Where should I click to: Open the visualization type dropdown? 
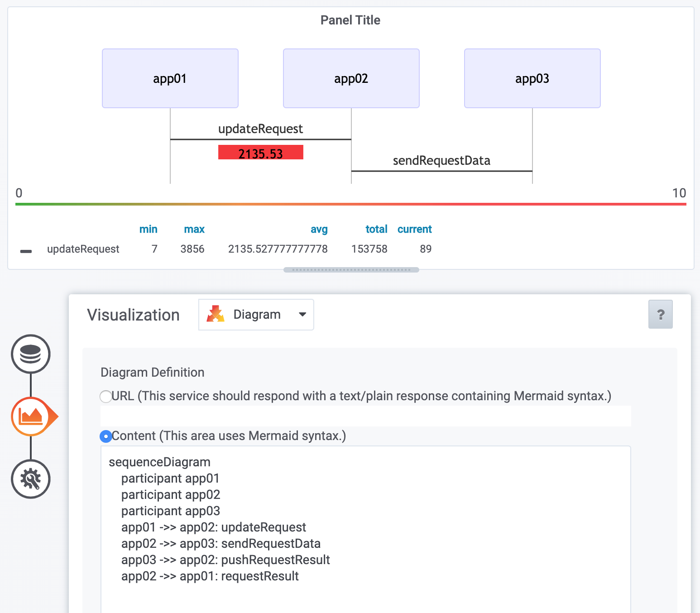pos(256,314)
